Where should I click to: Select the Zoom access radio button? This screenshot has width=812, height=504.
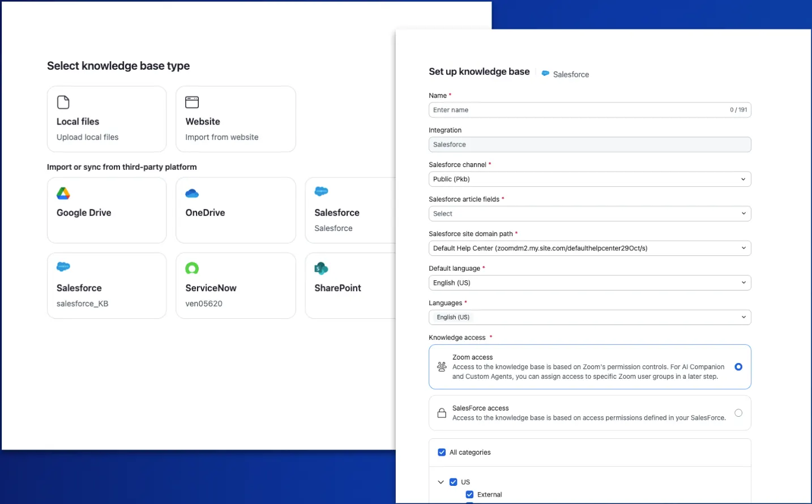pyautogui.click(x=738, y=367)
